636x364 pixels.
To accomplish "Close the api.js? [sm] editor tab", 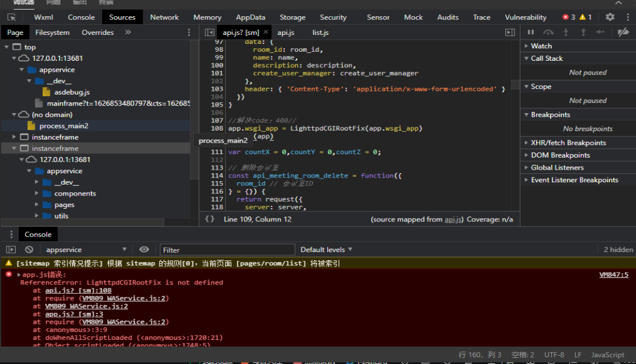I will click(266, 32).
